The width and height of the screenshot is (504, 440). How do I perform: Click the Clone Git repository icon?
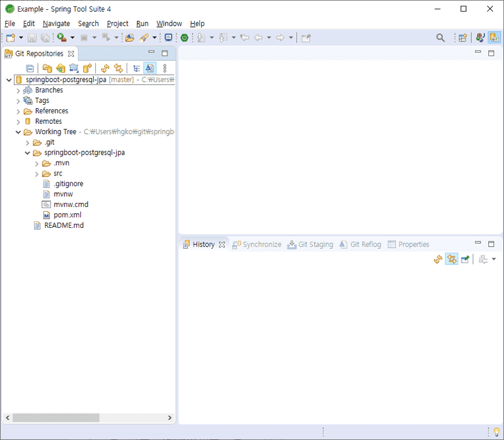(x=60, y=68)
